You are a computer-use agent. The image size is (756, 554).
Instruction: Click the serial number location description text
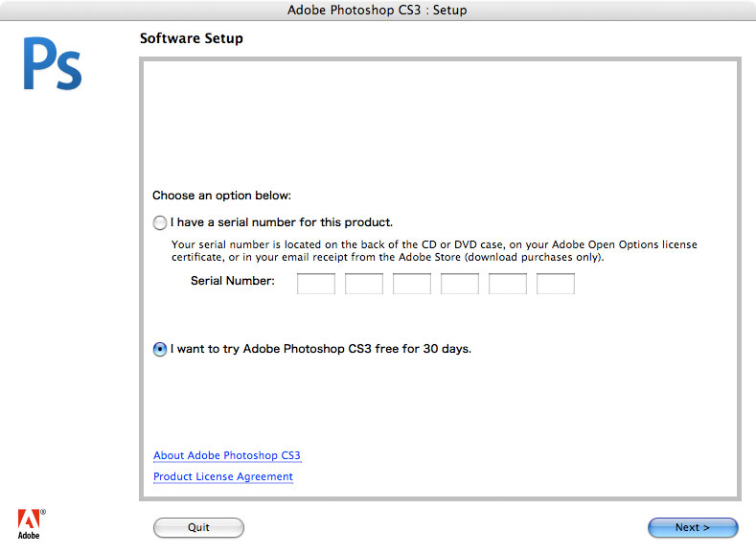[434, 251]
